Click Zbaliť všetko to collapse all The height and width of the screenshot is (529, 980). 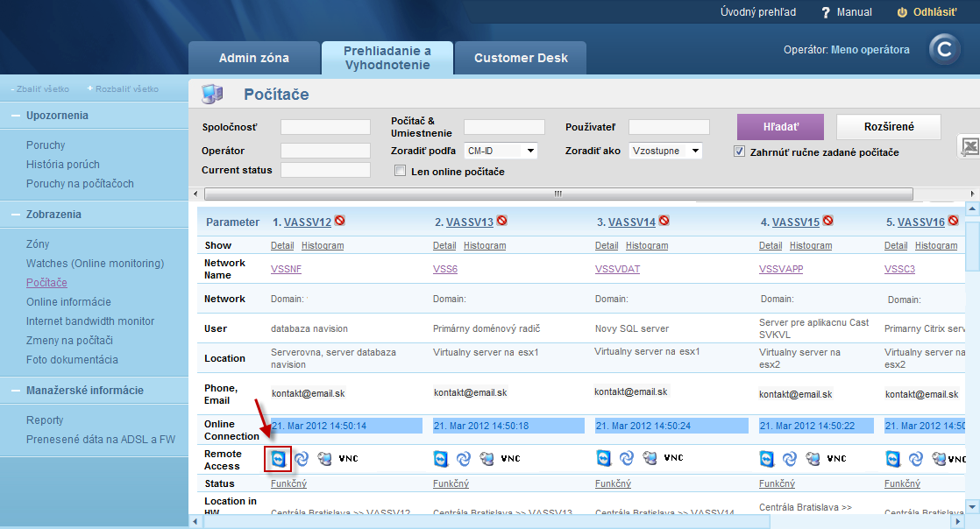tap(40, 88)
